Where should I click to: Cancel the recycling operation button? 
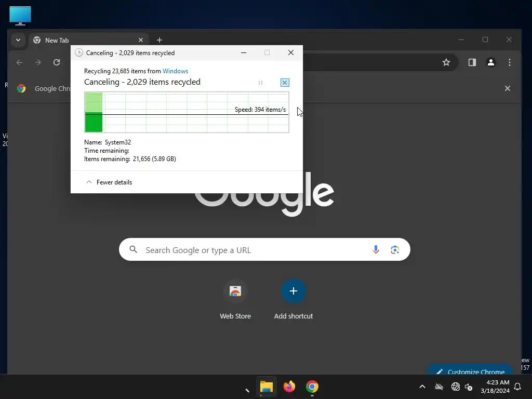[285, 83]
